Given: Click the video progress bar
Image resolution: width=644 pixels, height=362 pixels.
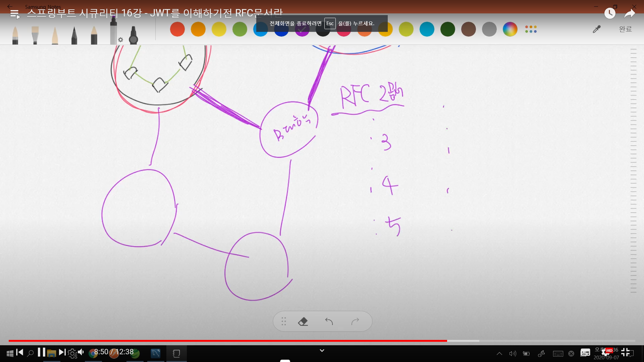Looking at the screenshot, I should (322, 341).
